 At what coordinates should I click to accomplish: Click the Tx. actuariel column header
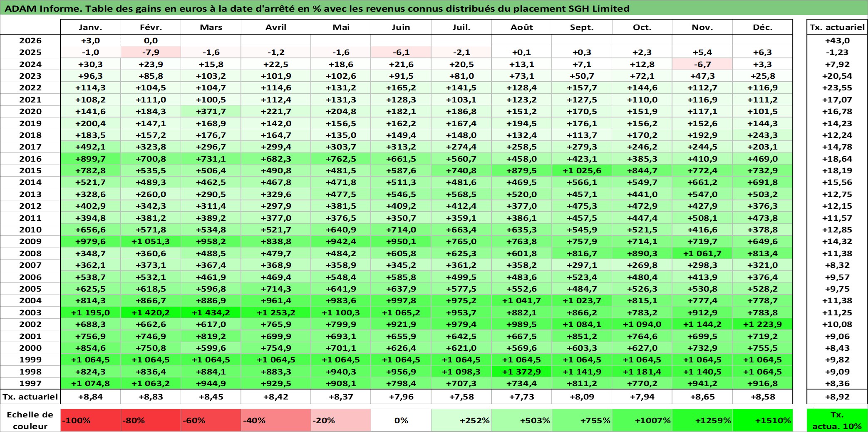(837, 27)
